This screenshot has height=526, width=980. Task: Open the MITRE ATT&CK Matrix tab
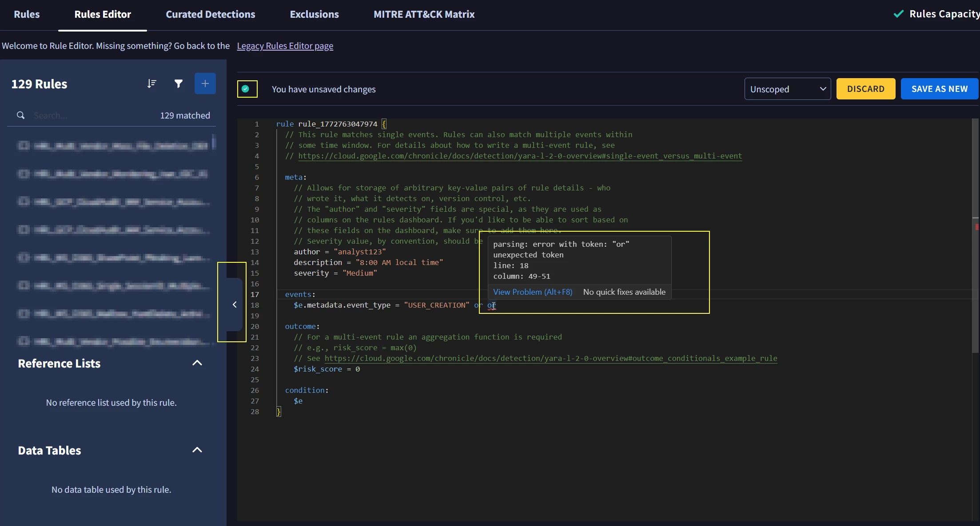pyautogui.click(x=424, y=15)
